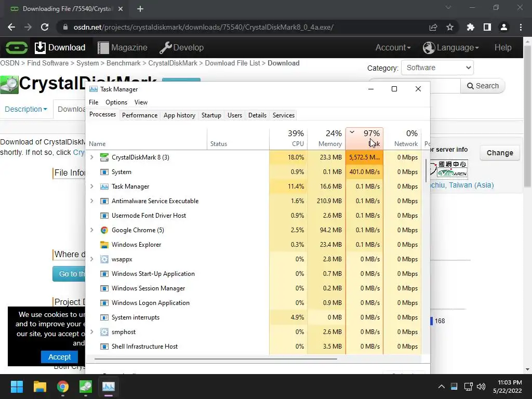Image resolution: width=532 pixels, height=399 pixels.
Task: Open the Download section in OSDN header
Action: 60,47
